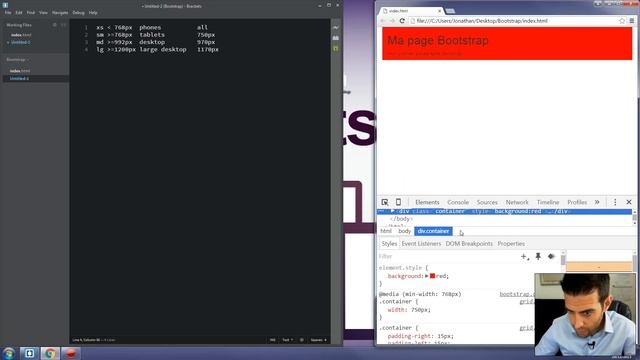The width and height of the screenshot is (640, 360).
Task: Select the index.html Chrome tab
Action: coord(411,11)
